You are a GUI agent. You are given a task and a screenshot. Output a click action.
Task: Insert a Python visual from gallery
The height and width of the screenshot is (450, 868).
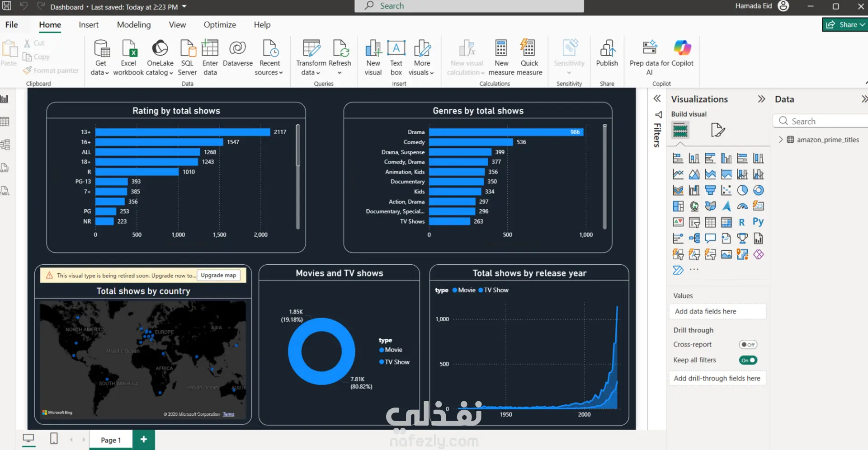(758, 222)
